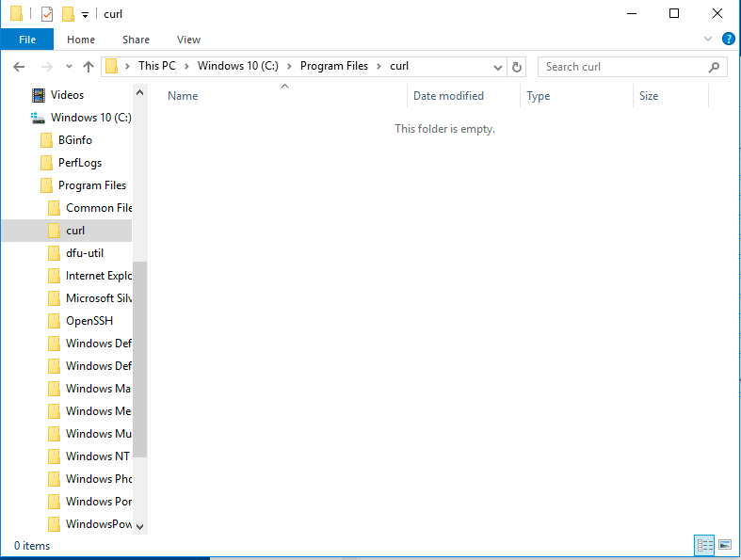Viewport: 741px width, 560px height.
Task: Click the Windows 10 (C:) drive icon
Action: pyautogui.click(x=38, y=118)
